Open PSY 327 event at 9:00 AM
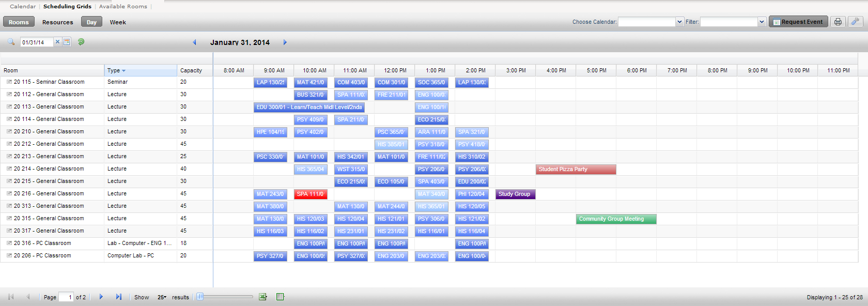Viewport: 868px width, 306px height. [270, 256]
